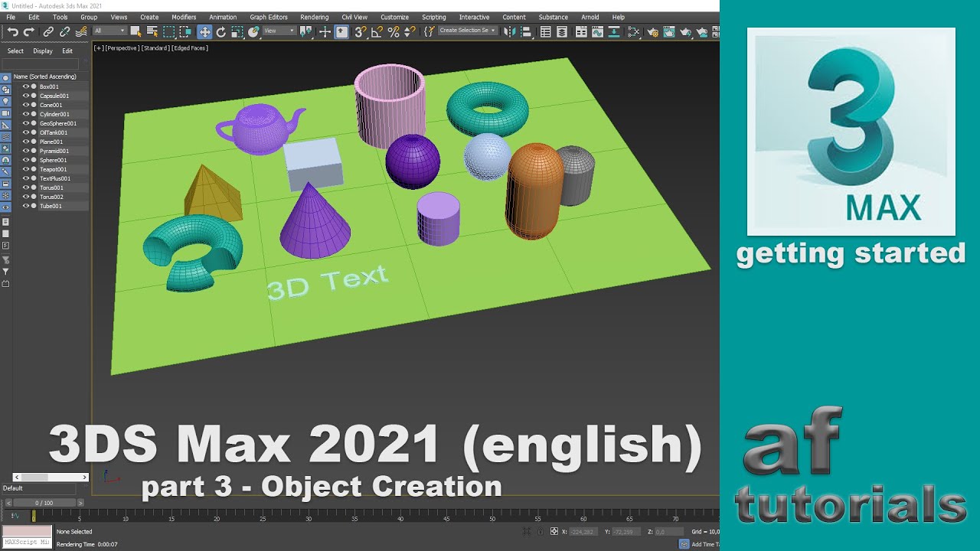Select the Unlink Selection tool
The width and height of the screenshot is (980, 551).
pos(64,31)
